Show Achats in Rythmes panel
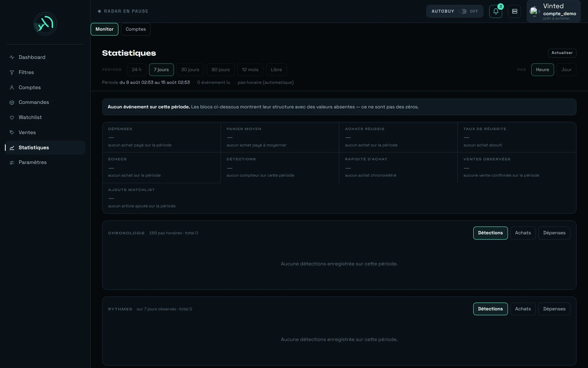Viewport: 588px width, 368px height. pos(523,309)
